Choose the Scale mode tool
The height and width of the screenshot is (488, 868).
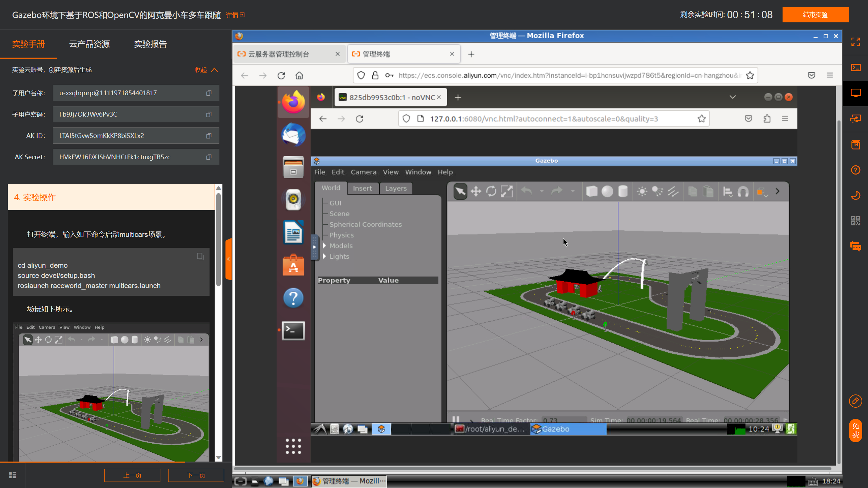click(x=507, y=191)
